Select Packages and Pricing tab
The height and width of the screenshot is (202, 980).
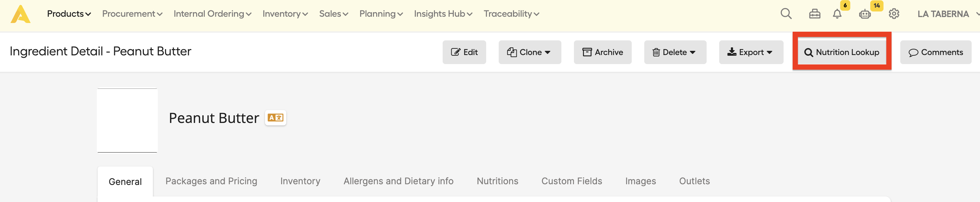coord(211,181)
